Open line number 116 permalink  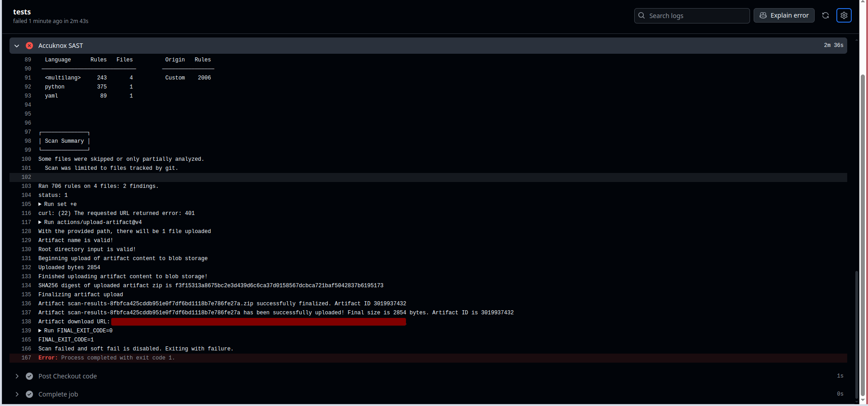pyautogui.click(x=26, y=213)
